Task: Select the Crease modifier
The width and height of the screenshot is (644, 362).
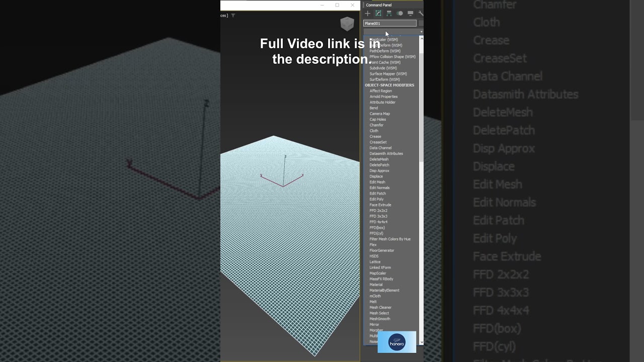Action: pos(375,136)
